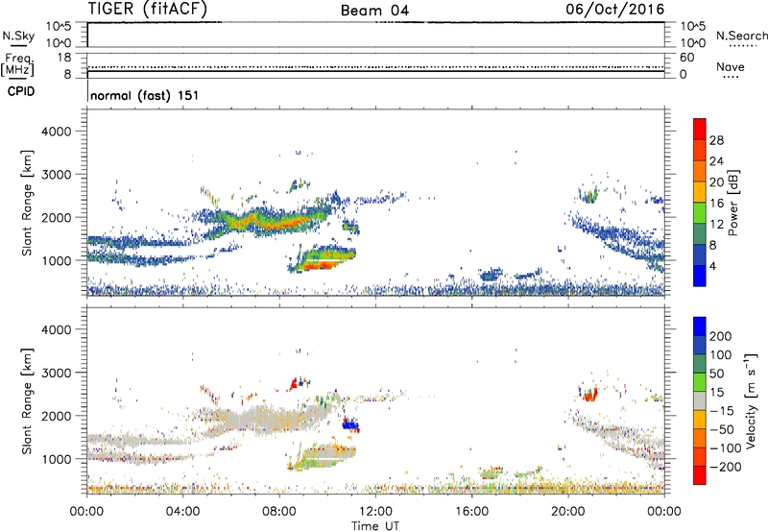Viewport: 768px width, 532px height.
Task: Click the date 06/Oct/2016
Action: click(x=615, y=9)
